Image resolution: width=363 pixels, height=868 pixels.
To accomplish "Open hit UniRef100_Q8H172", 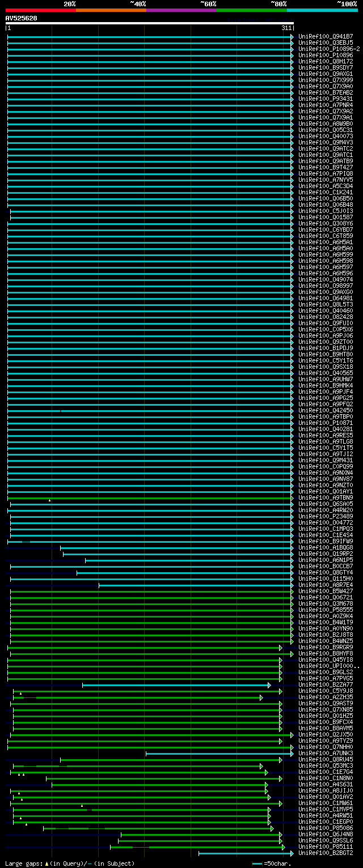I will click(x=326, y=61).
